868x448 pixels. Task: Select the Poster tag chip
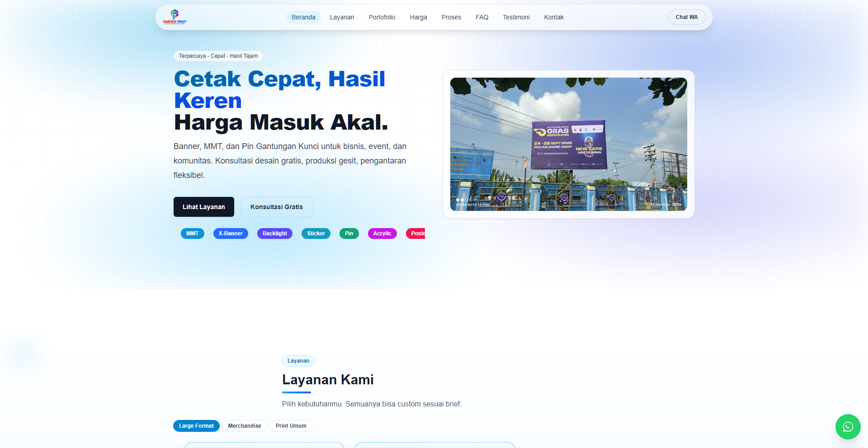(416, 233)
